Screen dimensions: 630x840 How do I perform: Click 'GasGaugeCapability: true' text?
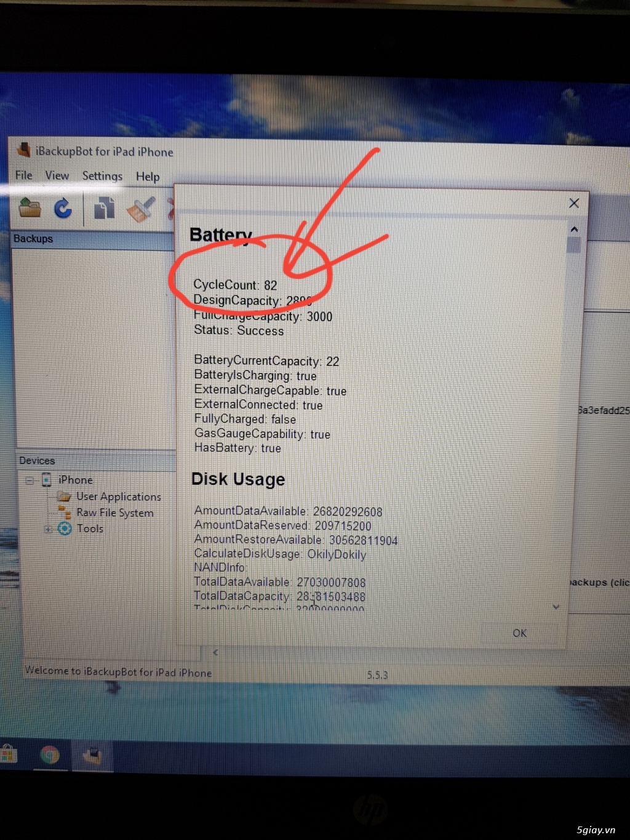262,434
